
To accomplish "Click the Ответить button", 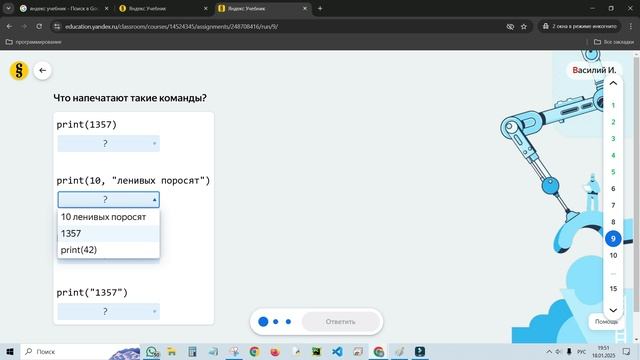I will (x=340, y=322).
